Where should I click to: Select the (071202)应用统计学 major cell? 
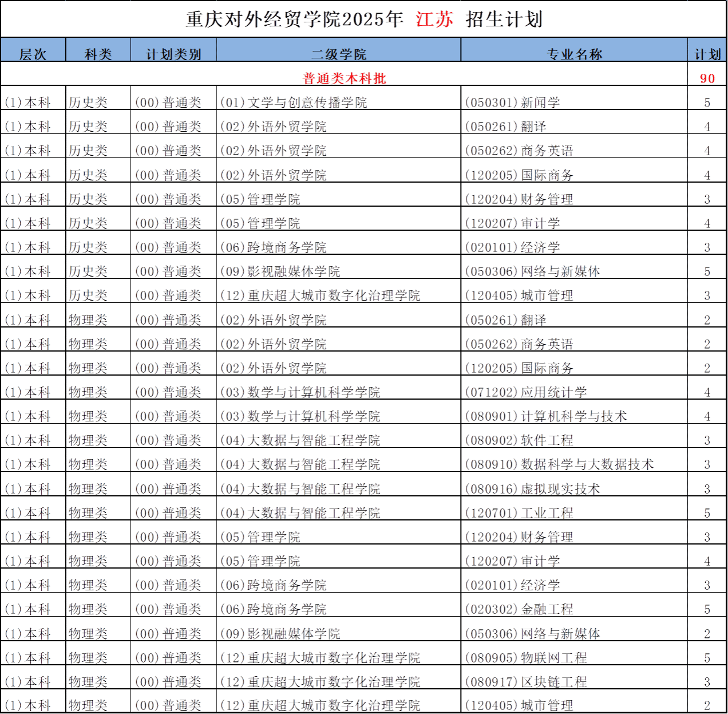click(525, 392)
